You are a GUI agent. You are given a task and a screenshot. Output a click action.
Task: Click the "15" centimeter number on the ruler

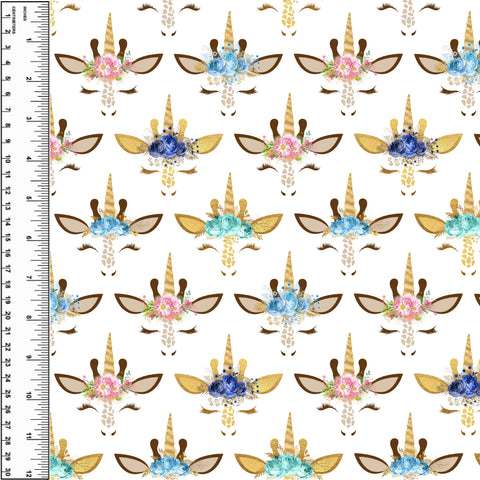[x=7, y=237]
